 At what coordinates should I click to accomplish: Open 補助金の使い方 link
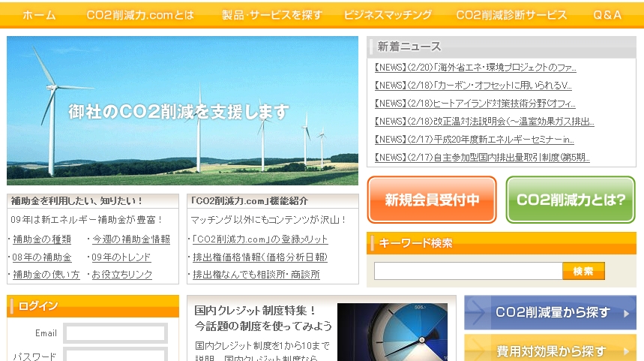coord(46,275)
